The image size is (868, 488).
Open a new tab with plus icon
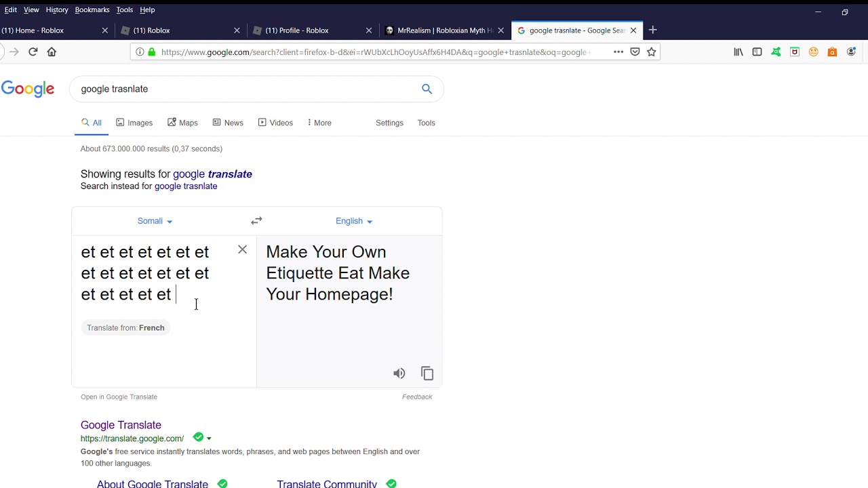(652, 30)
